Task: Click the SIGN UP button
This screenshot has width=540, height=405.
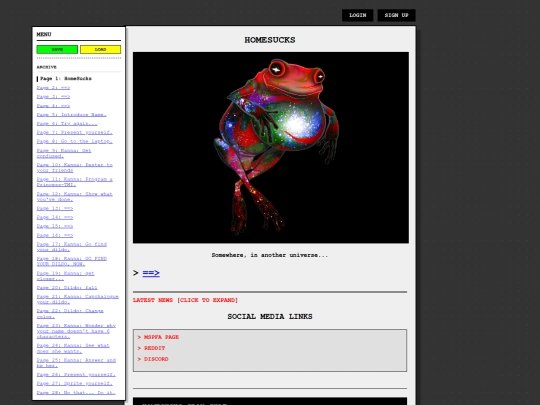Action: pos(396,15)
